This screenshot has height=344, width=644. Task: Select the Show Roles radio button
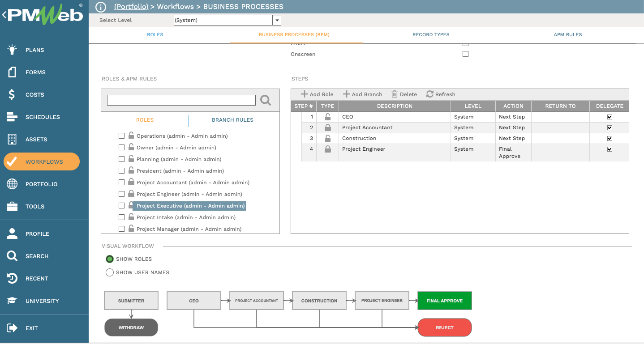coord(110,259)
